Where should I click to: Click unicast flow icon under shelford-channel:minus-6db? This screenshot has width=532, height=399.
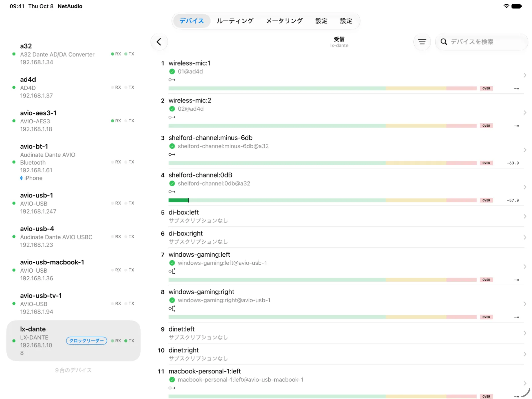(x=172, y=154)
